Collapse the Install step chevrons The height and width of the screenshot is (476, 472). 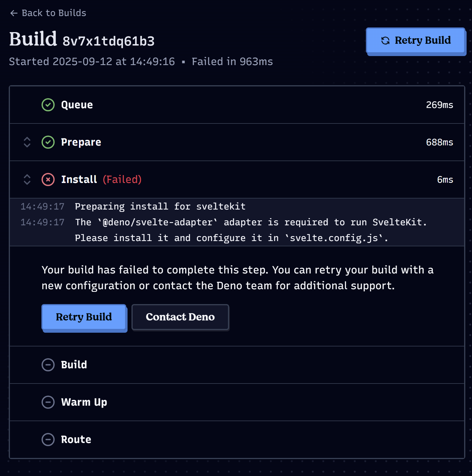pyautogui.click(x=27, y=179)
